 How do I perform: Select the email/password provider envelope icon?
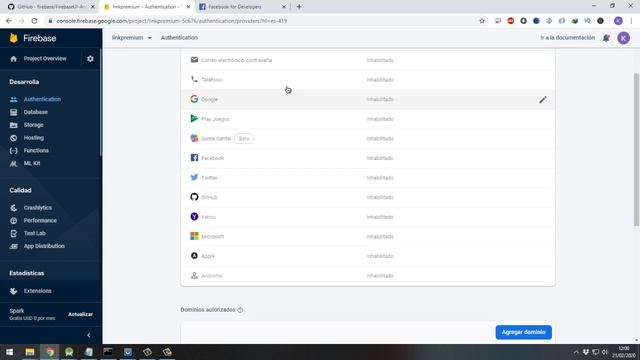pos(194,60)
